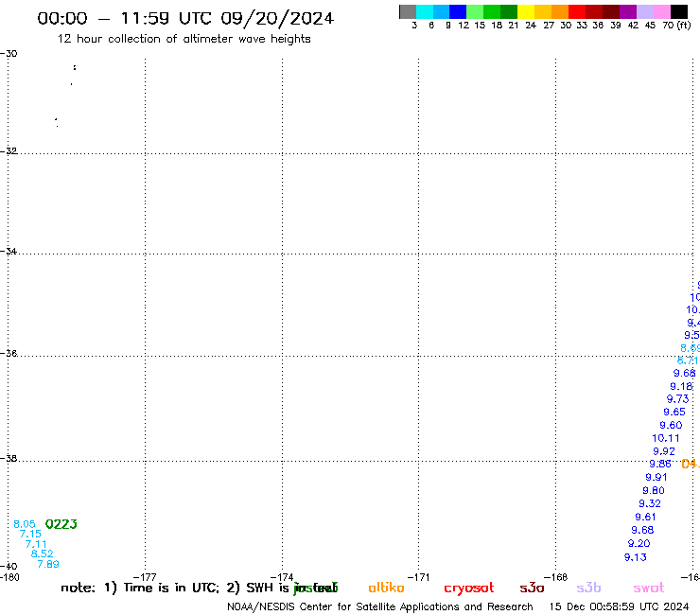
Task: Click the 8.52 wave height value
Action: pos(42,553)
